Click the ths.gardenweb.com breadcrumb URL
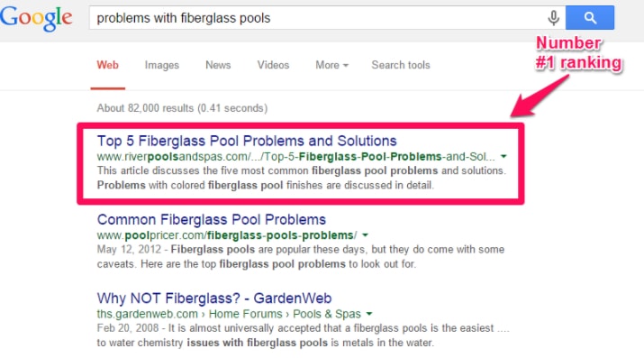Viewport: 644px width, 358px height. point(147,314)
